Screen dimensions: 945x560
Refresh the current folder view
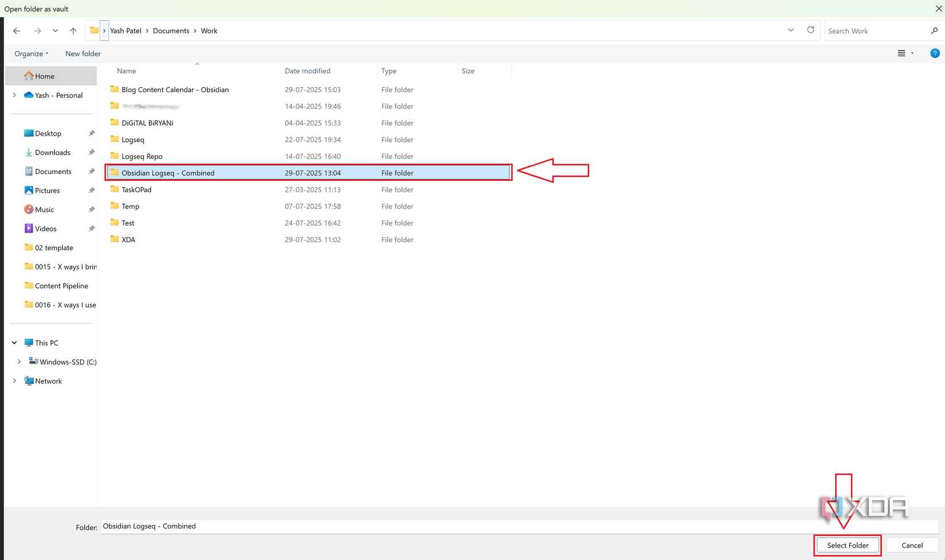[811, 30]
